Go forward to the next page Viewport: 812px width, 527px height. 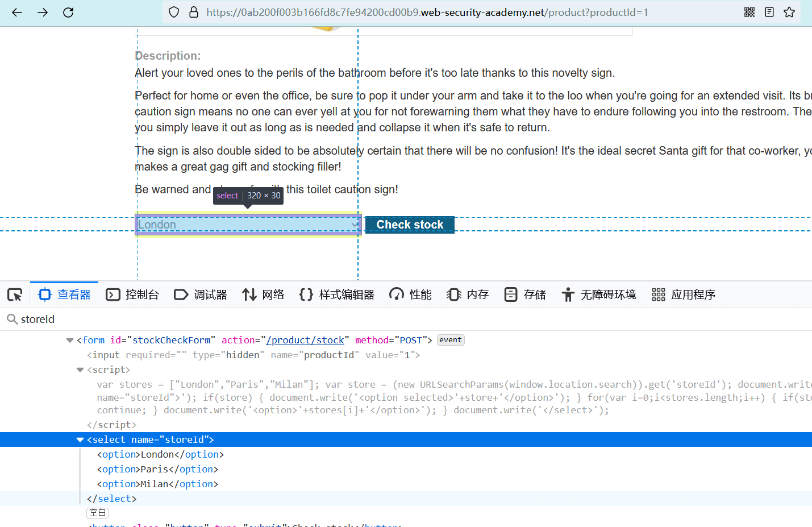pyautogui.click(x=43, y=13)
